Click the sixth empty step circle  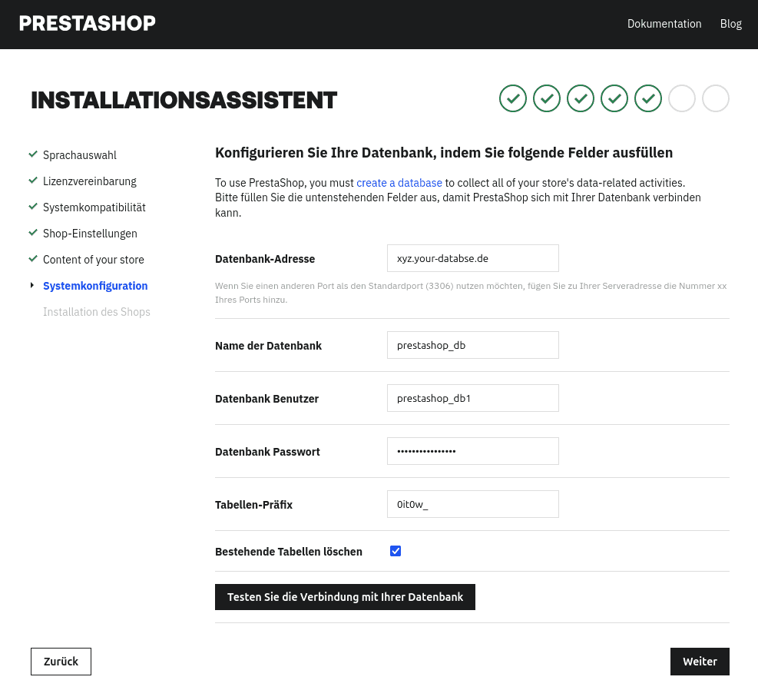[682, 98]
